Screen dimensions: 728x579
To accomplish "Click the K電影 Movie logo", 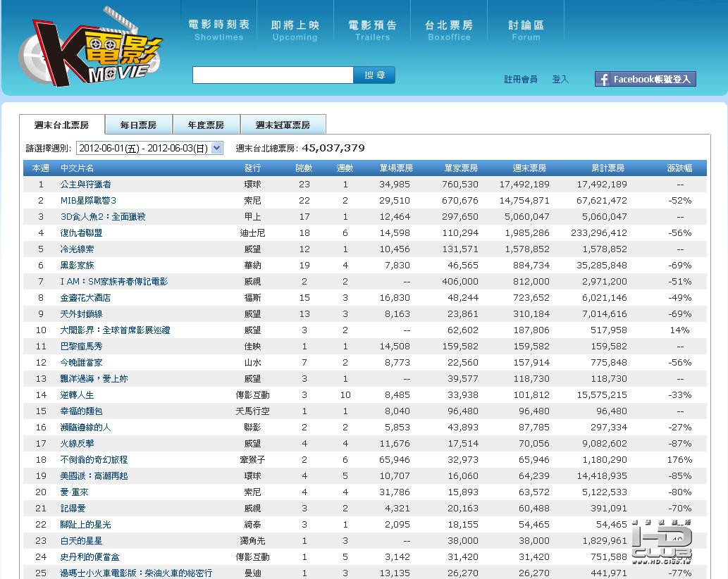I will tap(90, 47).
